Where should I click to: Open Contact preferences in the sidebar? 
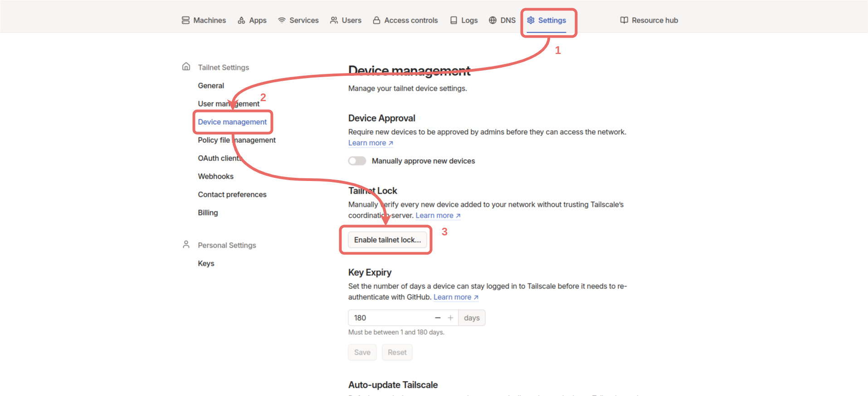click(x=232, y=195)
